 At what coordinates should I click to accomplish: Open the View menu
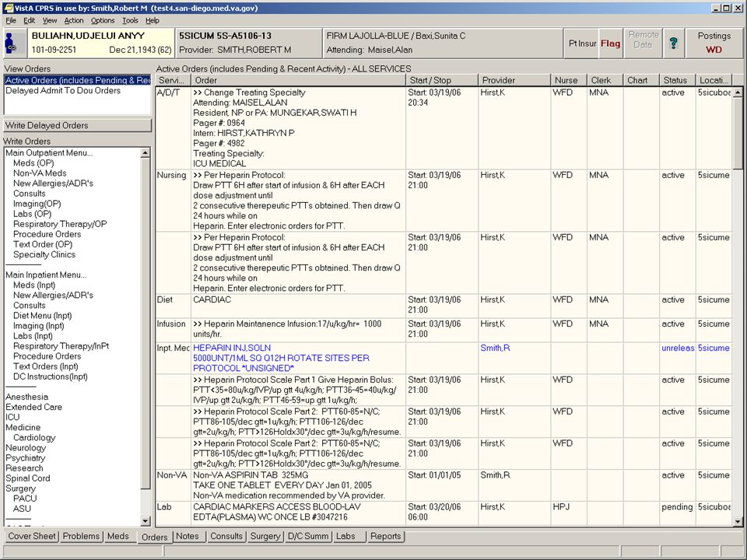pyautogui.click(x=50, y=20)
